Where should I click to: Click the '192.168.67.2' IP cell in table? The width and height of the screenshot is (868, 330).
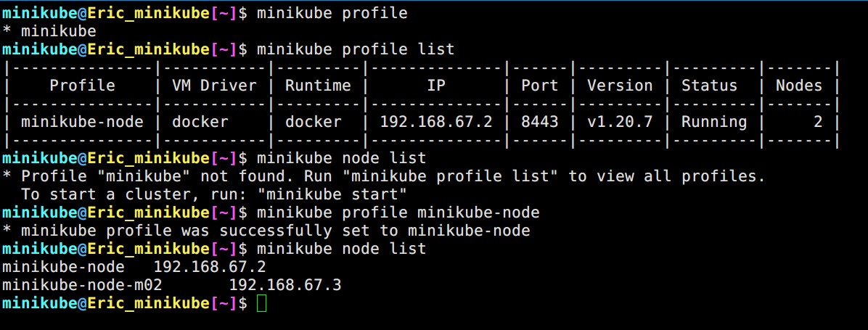[x=435, y=122]
